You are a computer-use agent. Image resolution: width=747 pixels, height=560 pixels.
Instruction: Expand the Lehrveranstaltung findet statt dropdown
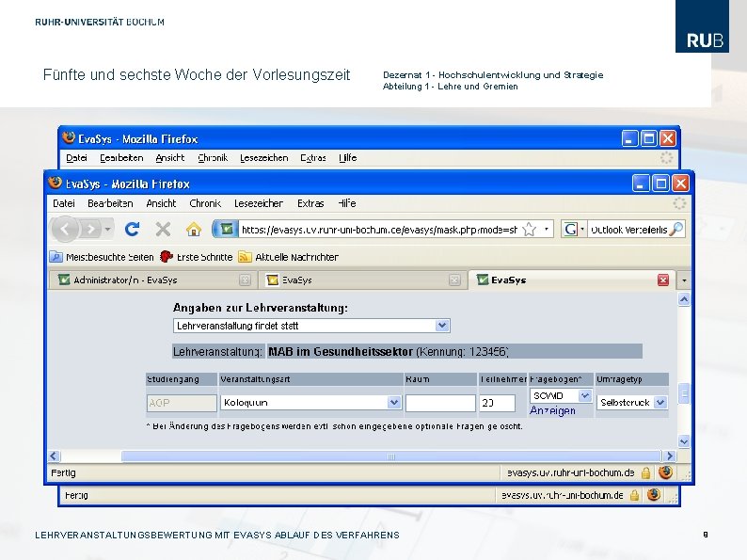[x=442, y=326]
